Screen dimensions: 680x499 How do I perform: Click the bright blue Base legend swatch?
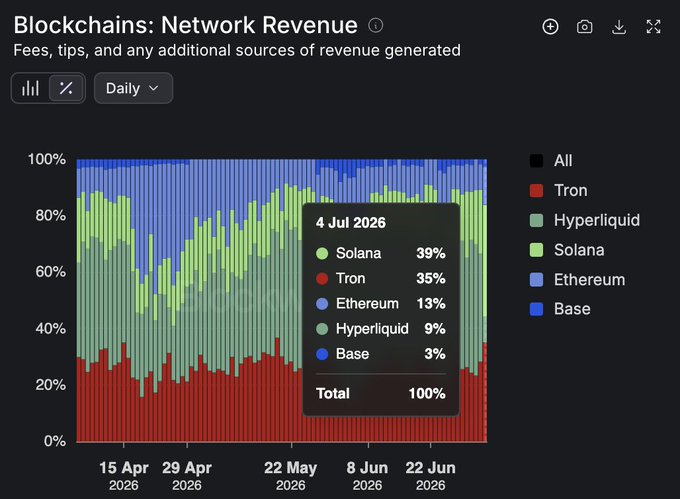pos(536,309)
